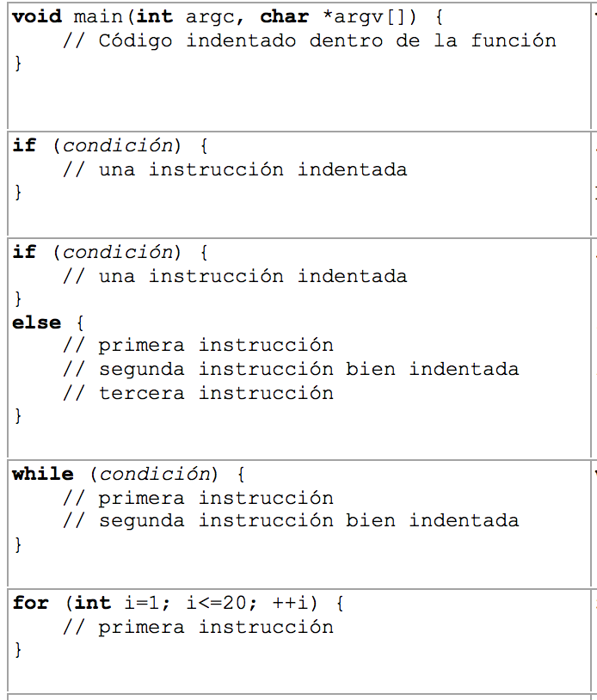
Task: Click the closing brace of main function
Action: pyautogui.click(x=18, y=63)
